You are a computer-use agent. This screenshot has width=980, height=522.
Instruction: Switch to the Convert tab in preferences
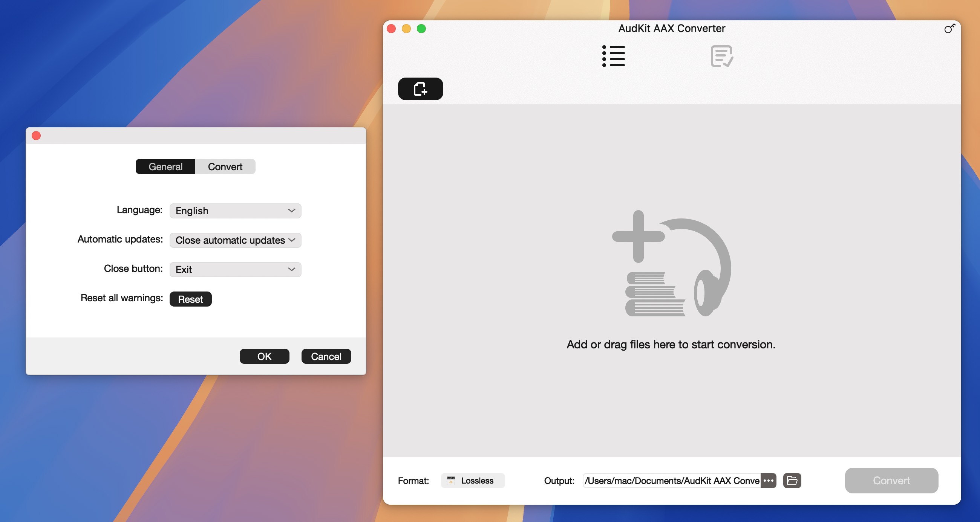(225, 166)
